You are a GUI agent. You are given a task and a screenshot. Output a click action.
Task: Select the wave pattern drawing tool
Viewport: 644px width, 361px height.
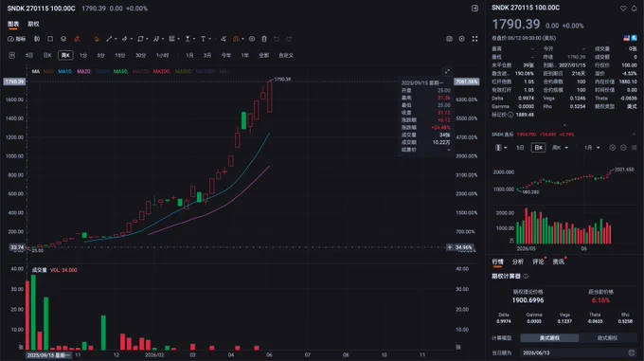click(156, 39)
